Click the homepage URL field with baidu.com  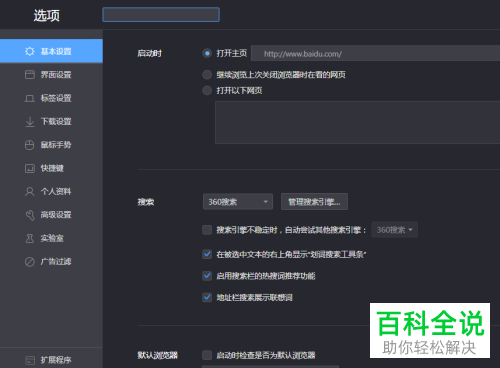pyautogui.click(x=375, y=53)
